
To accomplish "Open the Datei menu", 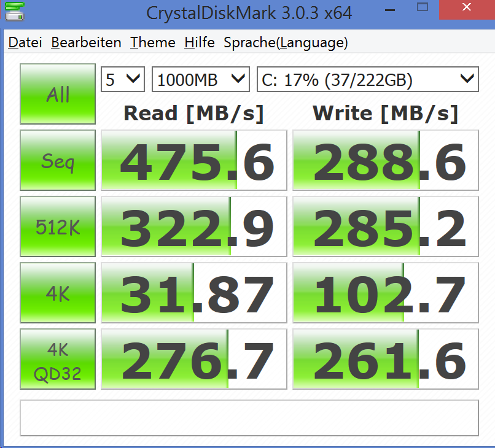I will point(25,42).
